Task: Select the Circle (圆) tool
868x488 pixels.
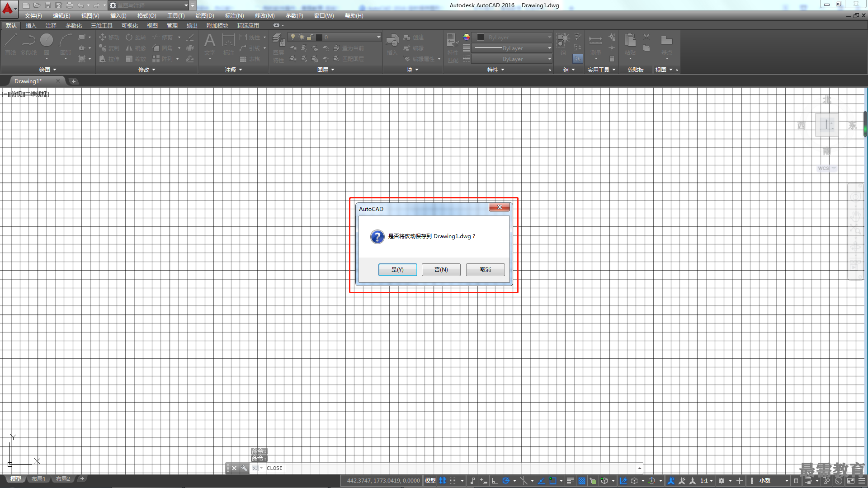Action: click(x=47, y=44)
